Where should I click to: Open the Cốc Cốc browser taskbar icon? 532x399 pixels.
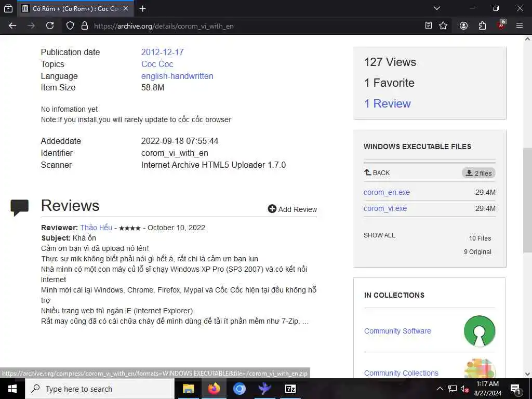(x=239, y=389)
